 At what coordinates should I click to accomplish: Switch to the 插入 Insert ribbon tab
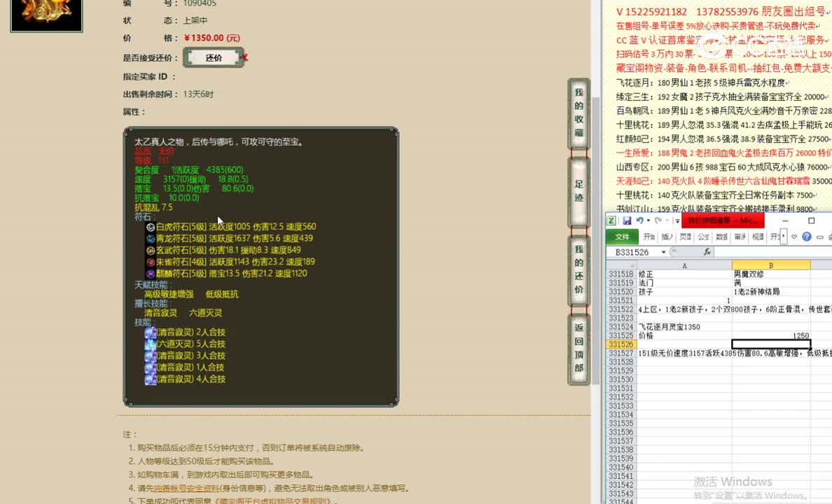click(x=667, y=237)
